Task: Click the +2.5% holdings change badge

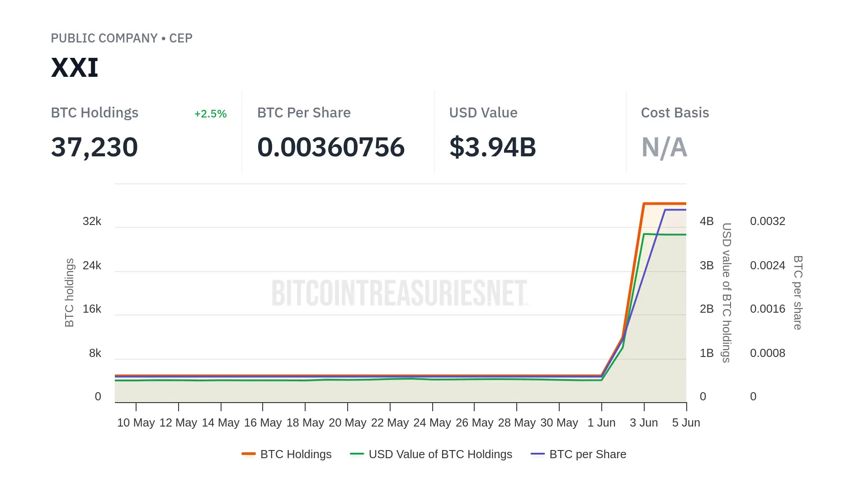Action: [x=210, y=114]
